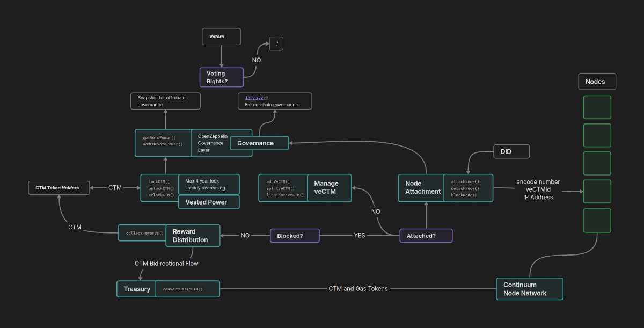
Task: Click the splitVeCTM() function text
Action: coord(280,188)
